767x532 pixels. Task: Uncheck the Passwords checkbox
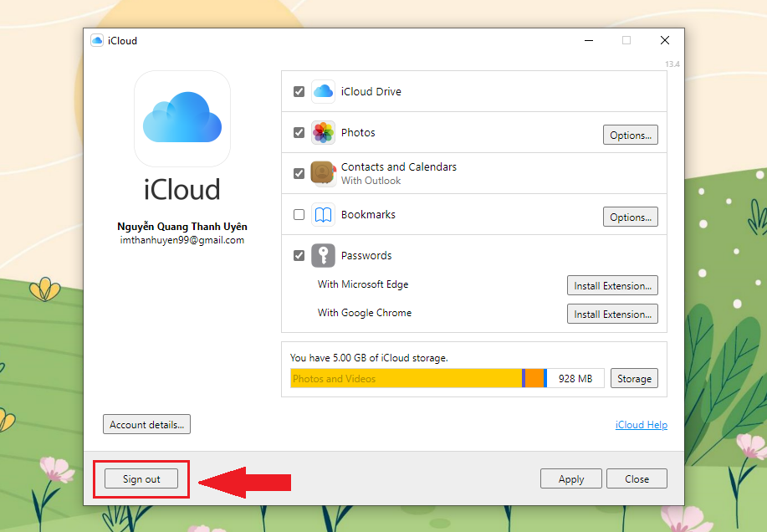coord(299,255)
